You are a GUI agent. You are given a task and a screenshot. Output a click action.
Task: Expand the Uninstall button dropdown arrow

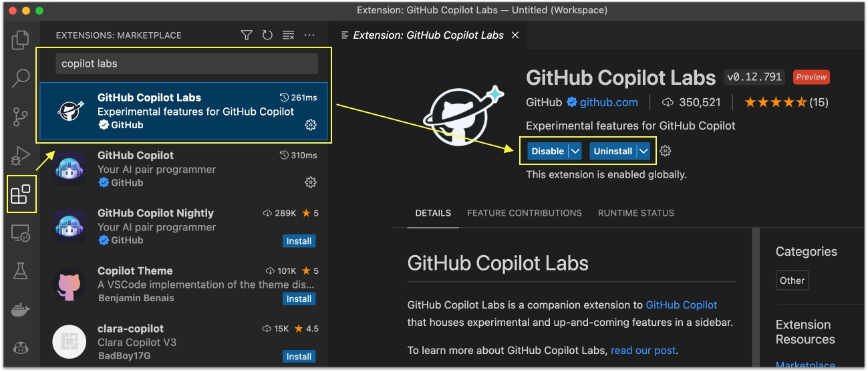click(x=643, y=151)
